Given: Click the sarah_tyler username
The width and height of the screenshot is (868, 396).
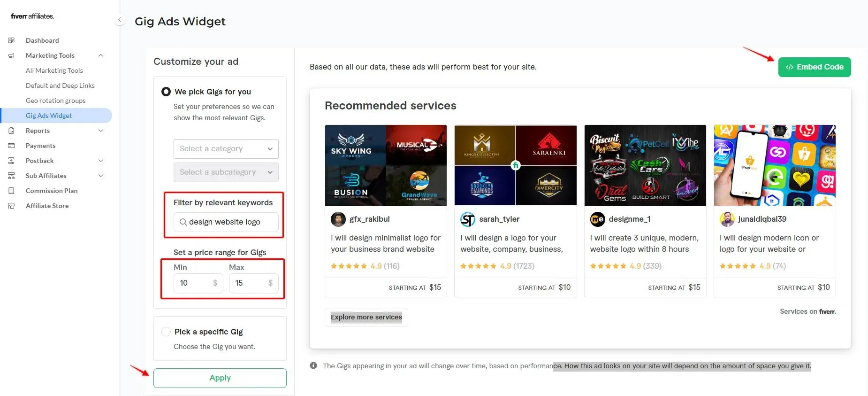Looking at the screenshot, I should pos(499,219).
